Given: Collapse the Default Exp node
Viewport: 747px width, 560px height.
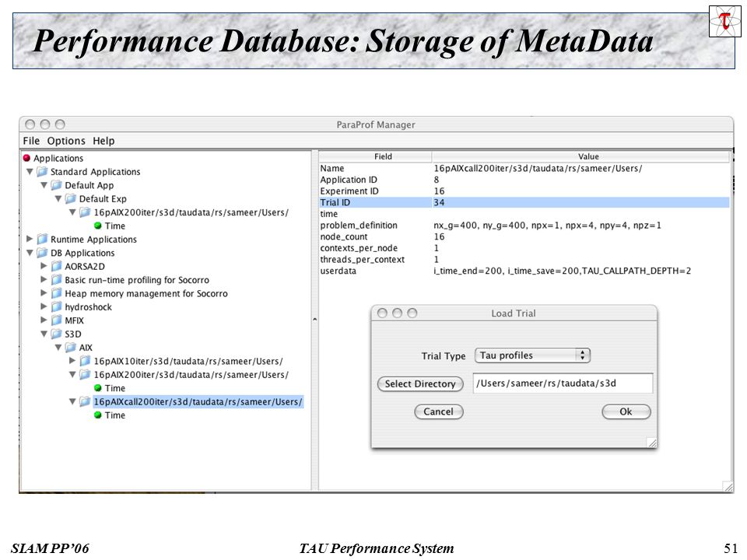Looking at the screenshot, I should (x=58, y=198).
